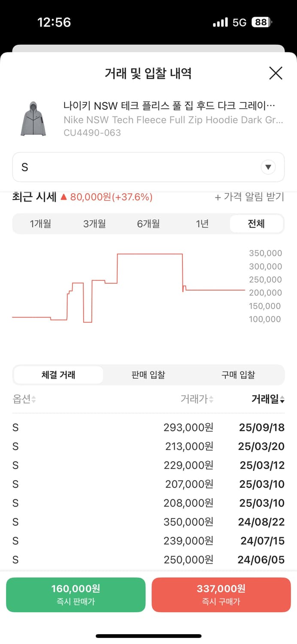Select the 6개월 chart period tab
This screenshot has height=644, width=297.
[x=148, y=223]
